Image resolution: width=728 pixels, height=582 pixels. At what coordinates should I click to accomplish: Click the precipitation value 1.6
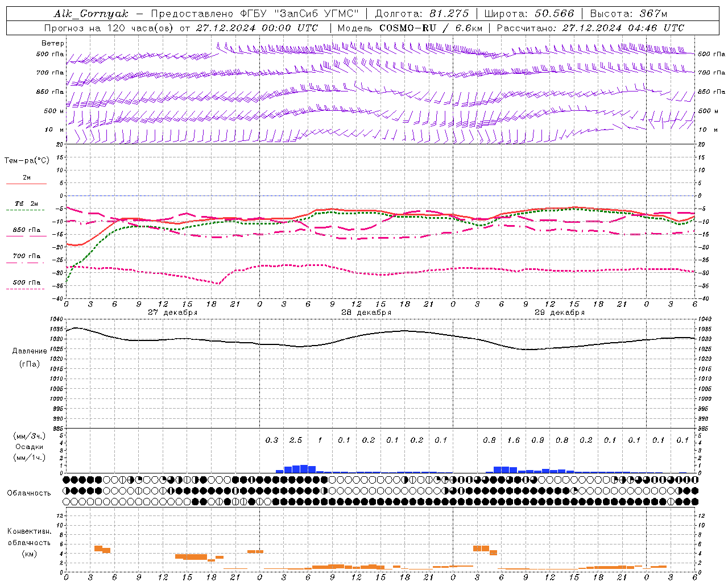514,440
